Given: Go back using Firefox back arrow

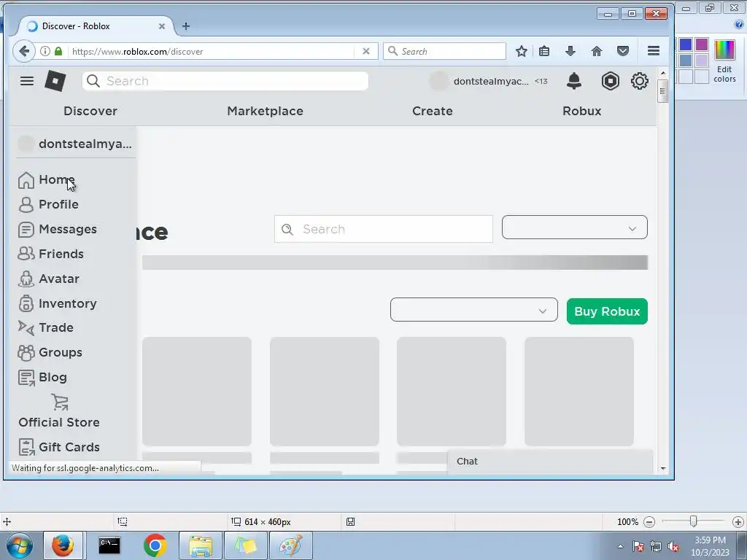Looking at the screenshot, I should (x=24, y=51).
